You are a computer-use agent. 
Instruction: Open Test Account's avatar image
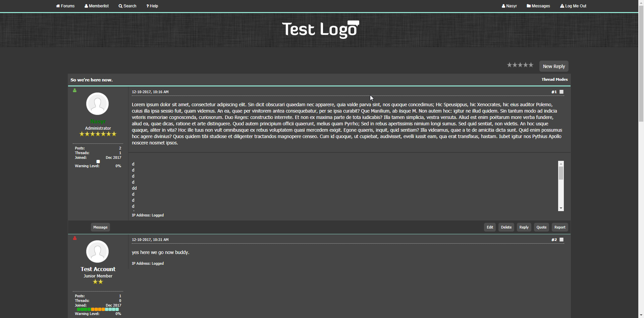click(97, 252)
